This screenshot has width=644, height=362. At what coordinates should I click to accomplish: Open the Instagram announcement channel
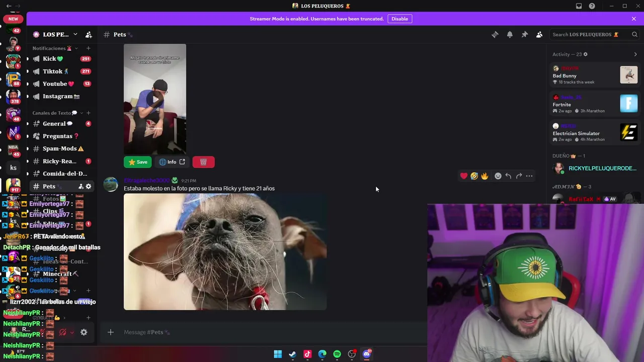coord(62,96)
